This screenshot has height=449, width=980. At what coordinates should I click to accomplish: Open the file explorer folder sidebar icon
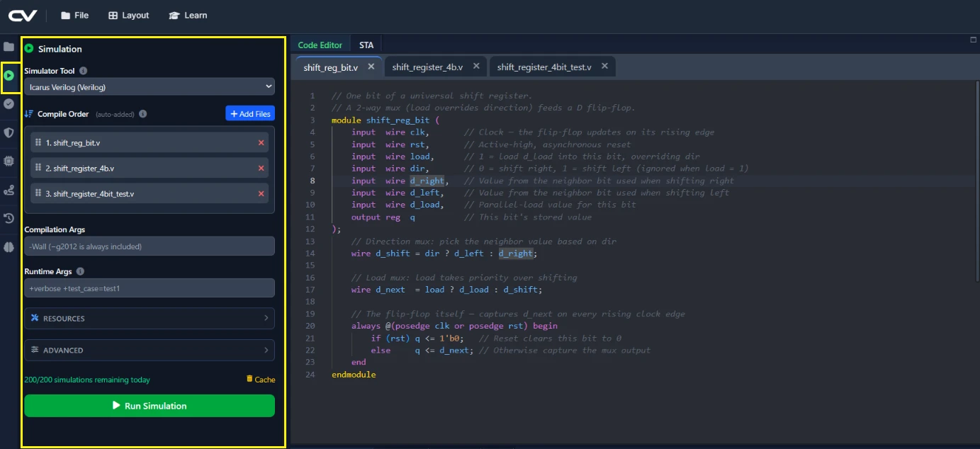click(9, 47)
